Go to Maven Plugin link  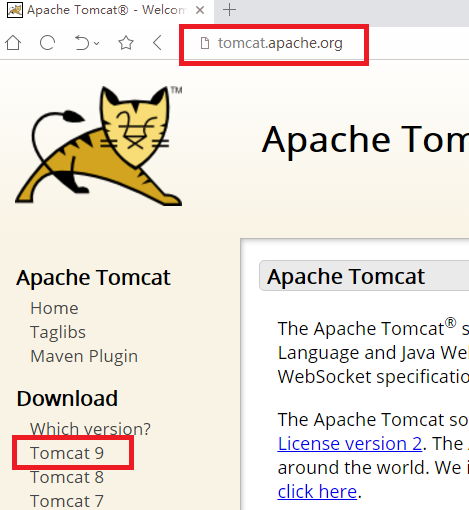click(x=84, y=356)
